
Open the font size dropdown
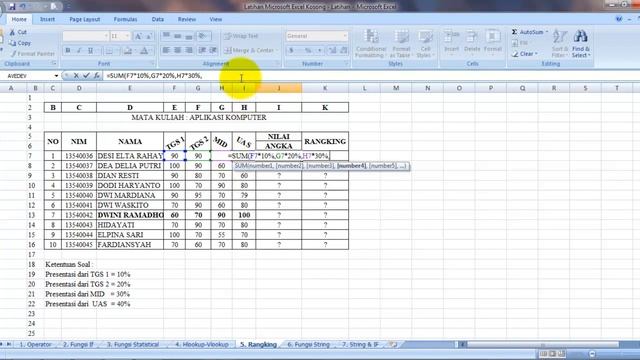(x=127, y=36)
